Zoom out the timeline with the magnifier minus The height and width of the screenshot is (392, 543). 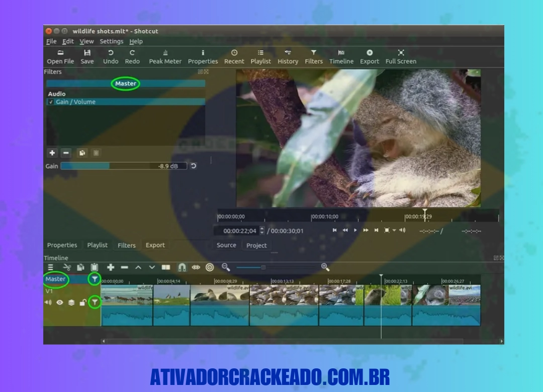[x=226, y=267]
